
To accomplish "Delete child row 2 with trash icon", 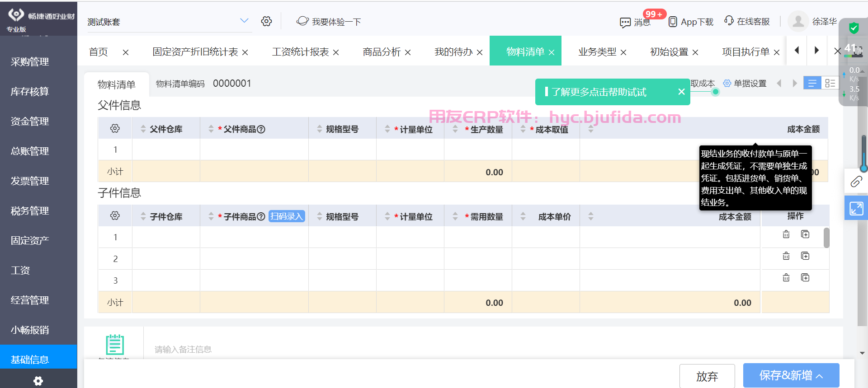I will point(786,256).
